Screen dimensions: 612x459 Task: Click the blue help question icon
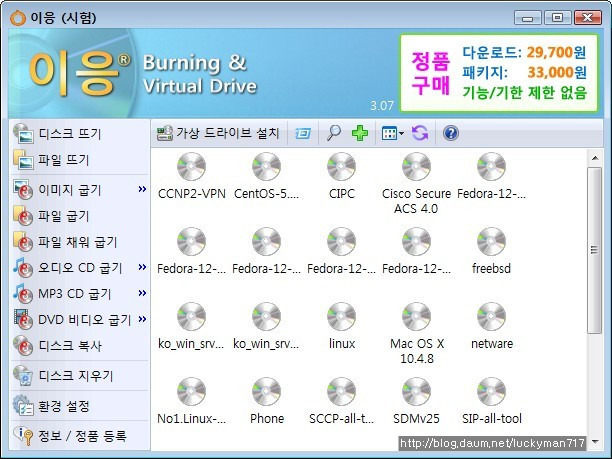pyautogui.click(x=450, y=133)
